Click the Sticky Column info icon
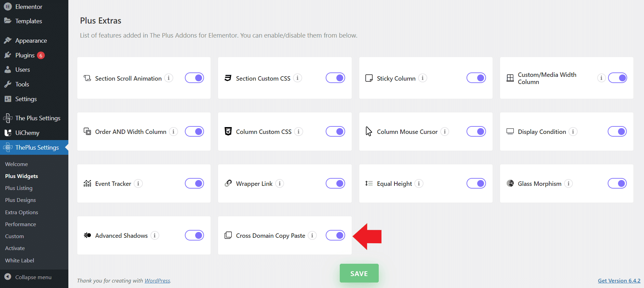The height and width of the screenshot is (288, 644). point(422,78)
